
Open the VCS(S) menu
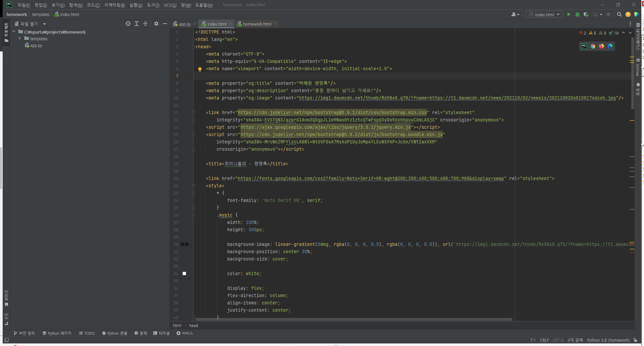pos(170,5)
